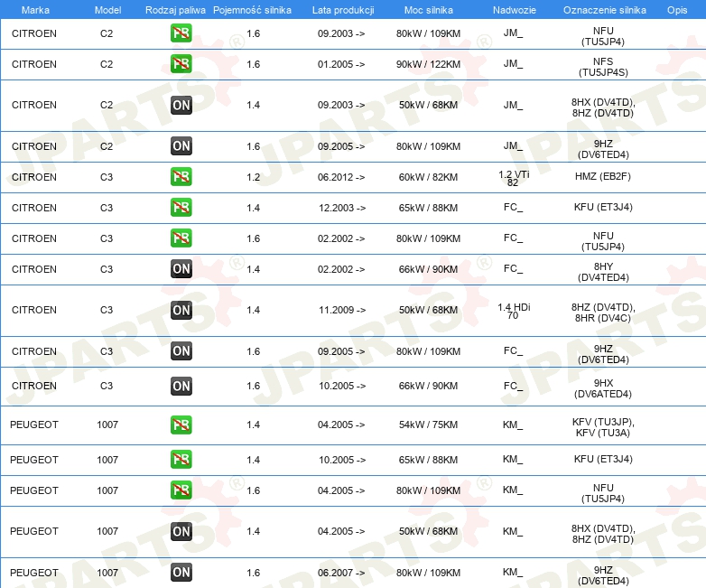Click petrol icon for C3 1.2 VTi row
The image size is (706, 588).
(x=181, y=177)
